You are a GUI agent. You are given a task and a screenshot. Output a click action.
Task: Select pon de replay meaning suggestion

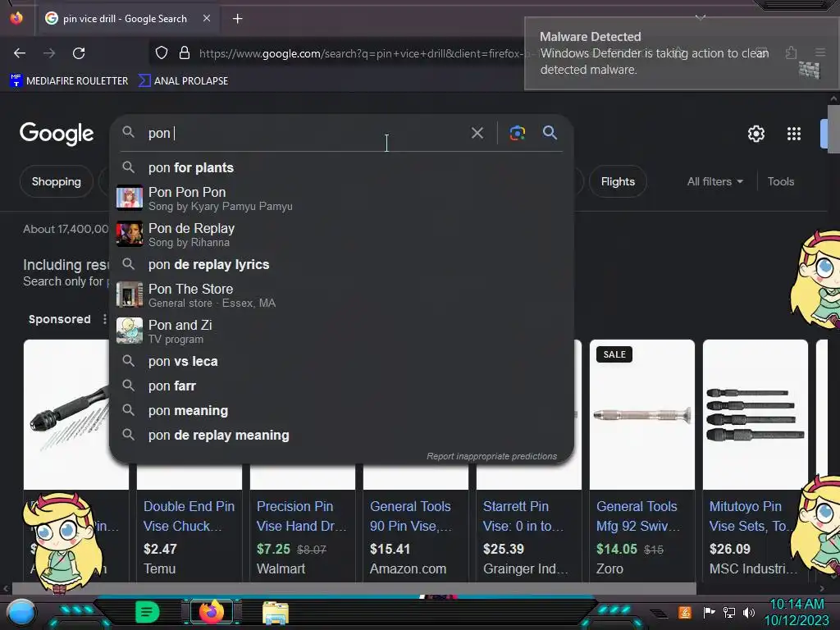pos(341,436)
